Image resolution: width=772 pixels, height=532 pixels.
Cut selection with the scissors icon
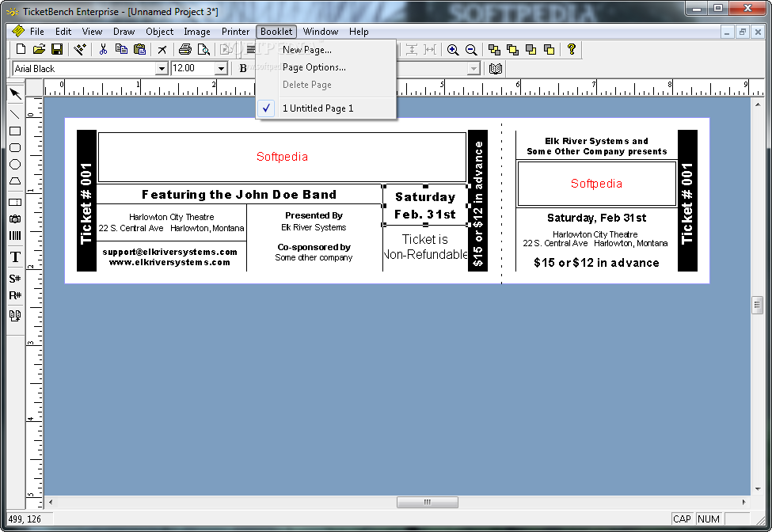coord(103,49)
